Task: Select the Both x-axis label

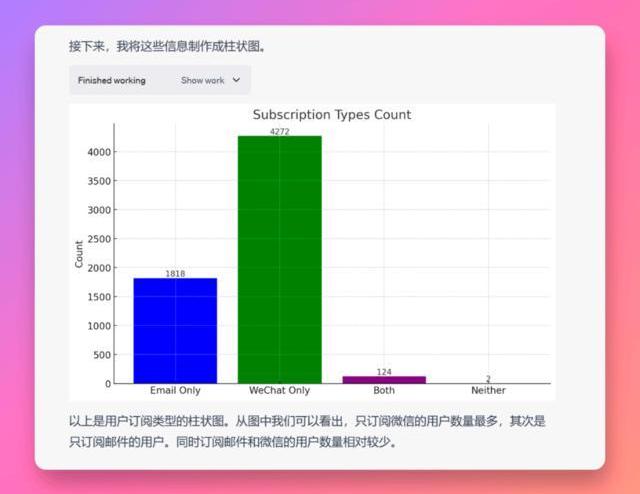Action: [x=384, y=390]
